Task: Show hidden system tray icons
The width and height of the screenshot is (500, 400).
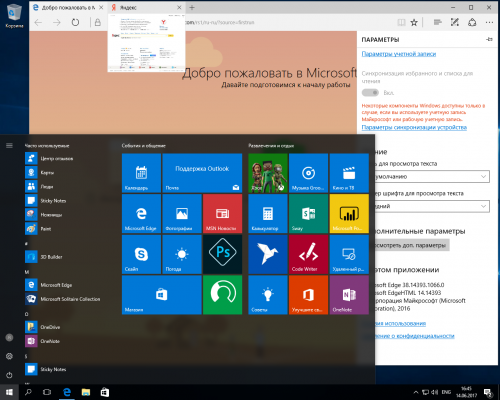Action: (416, 392)
